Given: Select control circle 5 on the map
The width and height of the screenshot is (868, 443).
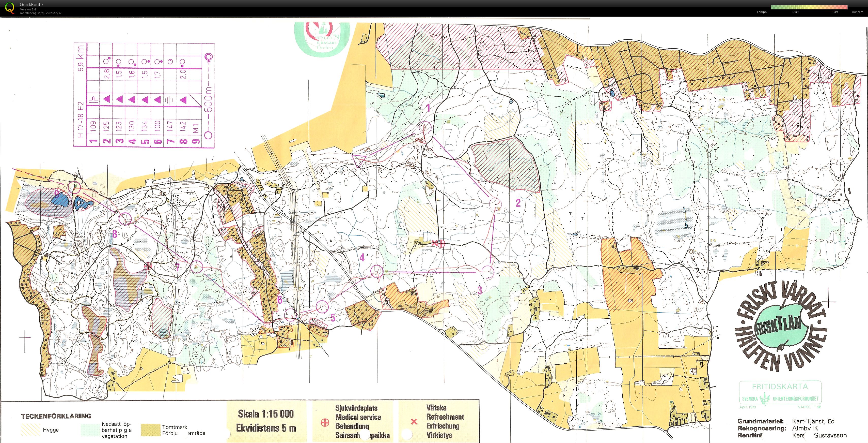Looking at the screenshot, I should [323, 306].
